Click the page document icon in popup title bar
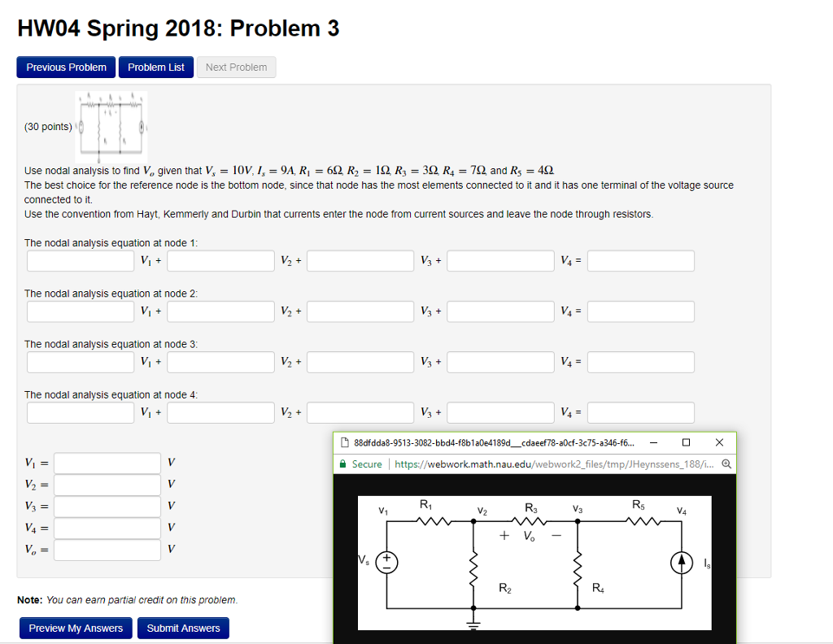The height and width of the screenshot is (644, 833). (344, 443)
